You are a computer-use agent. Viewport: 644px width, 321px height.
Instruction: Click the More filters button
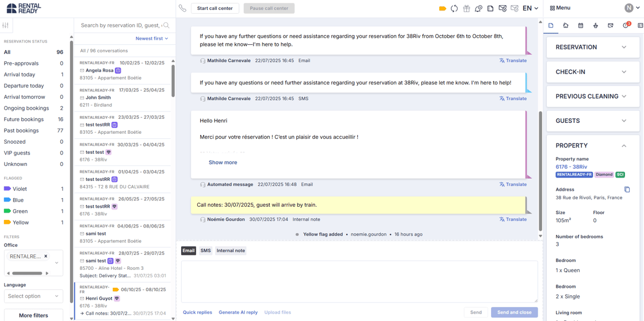(x=33, y=315)
